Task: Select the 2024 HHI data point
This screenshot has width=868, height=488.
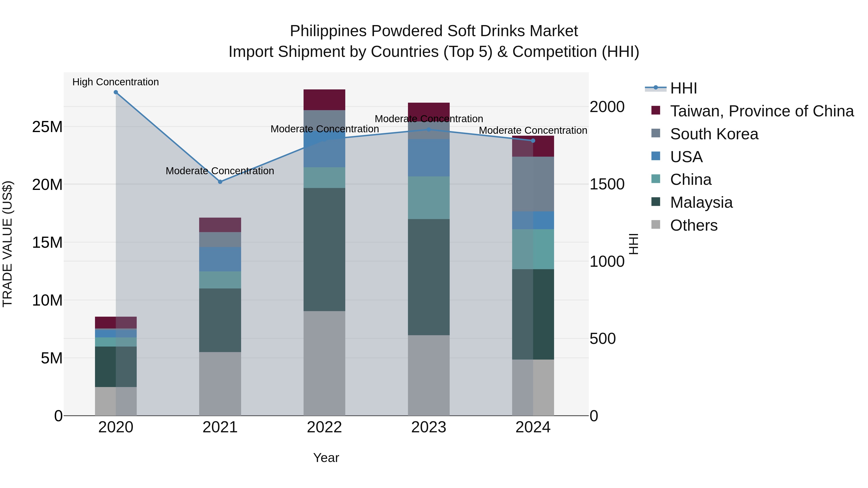Action: [x=533, y=141]
